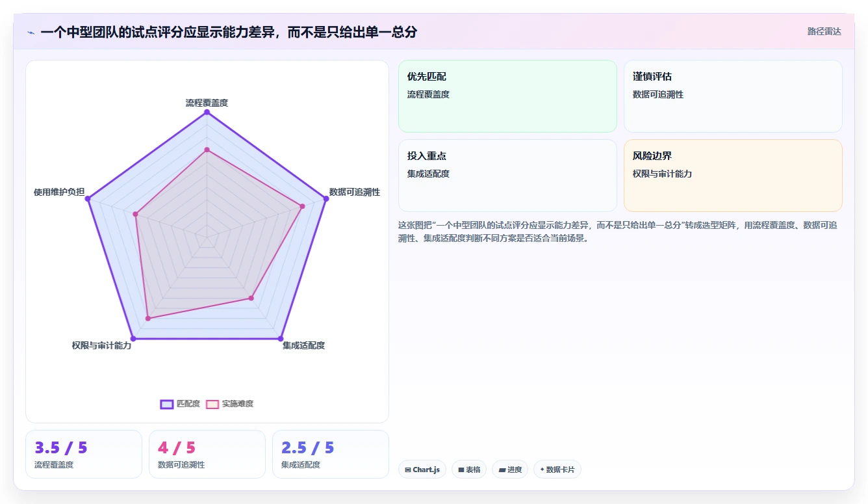Image resolution: width=868 pixels, height=504 pixels.
Task: Click the 流程覆盖度 radar axis label
Action: click(x=207, y=103)
